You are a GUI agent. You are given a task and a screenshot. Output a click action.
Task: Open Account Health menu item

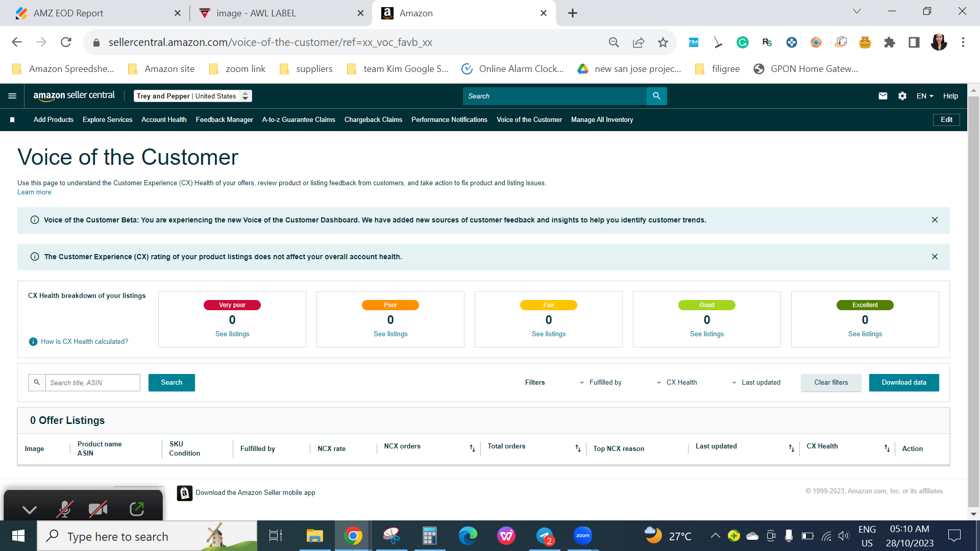[x=164, y=120]
